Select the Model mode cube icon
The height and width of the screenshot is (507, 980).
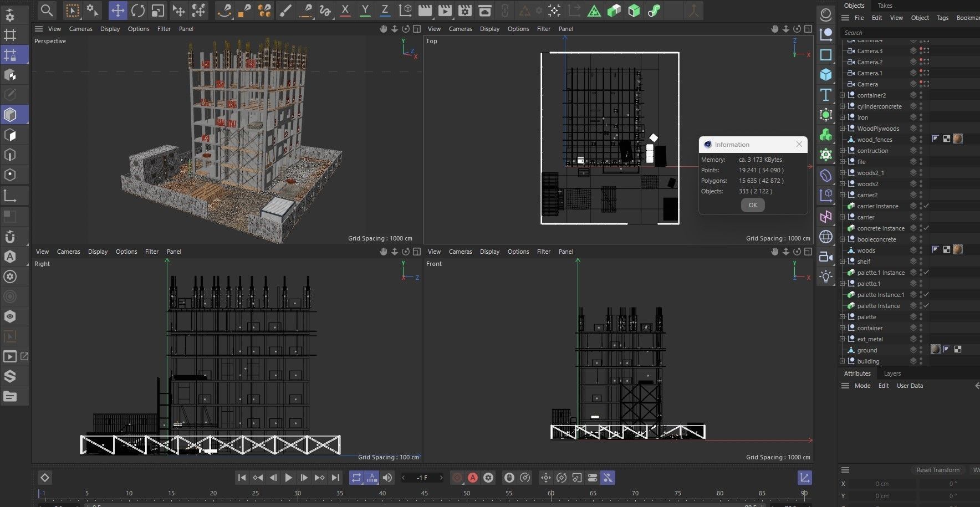(x=10, y=115)
